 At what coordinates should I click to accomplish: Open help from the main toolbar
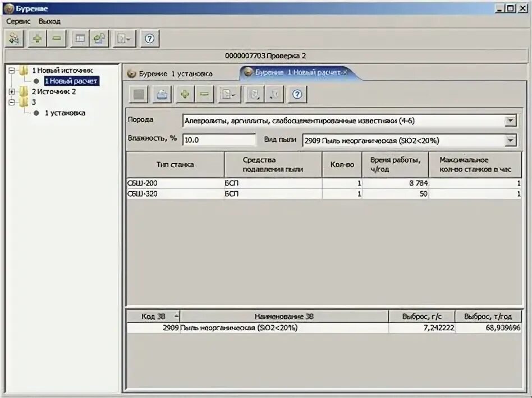click(150, 38)
